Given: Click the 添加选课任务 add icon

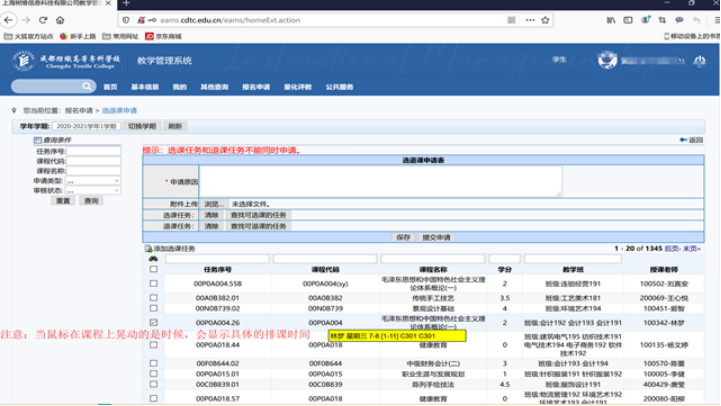Looking at the screenshot, I should 149,247.
